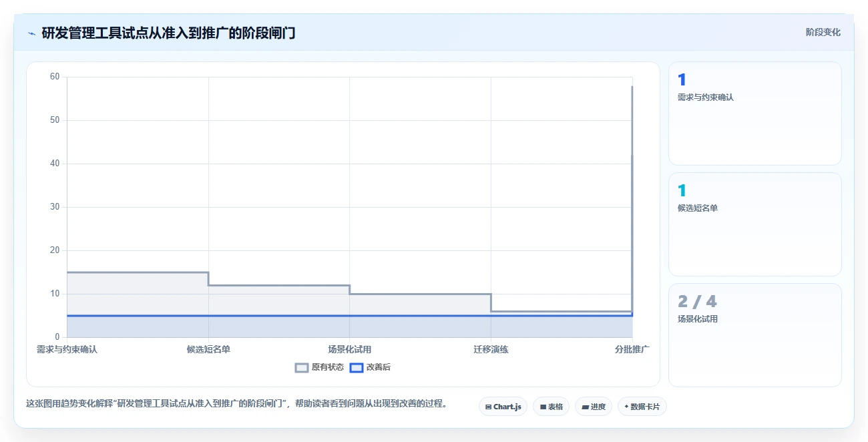Click the 表格 tag chip
The width and height of the screenshot is (868, 442).
click(551, 407)
